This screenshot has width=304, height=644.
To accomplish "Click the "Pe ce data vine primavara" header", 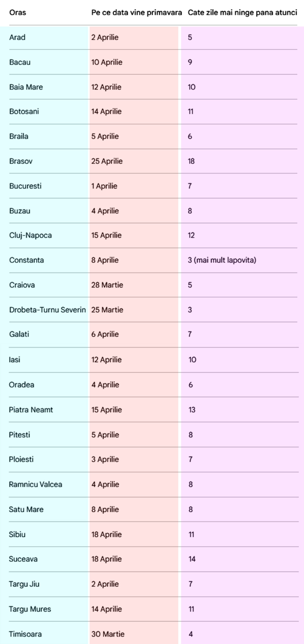I will (x=137, y=13).
